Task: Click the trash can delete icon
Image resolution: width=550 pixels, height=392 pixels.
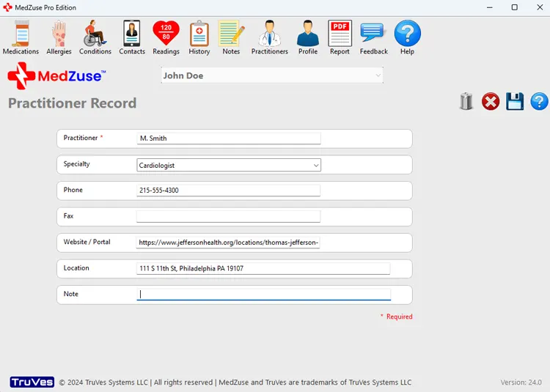Action: pos(466,101)
